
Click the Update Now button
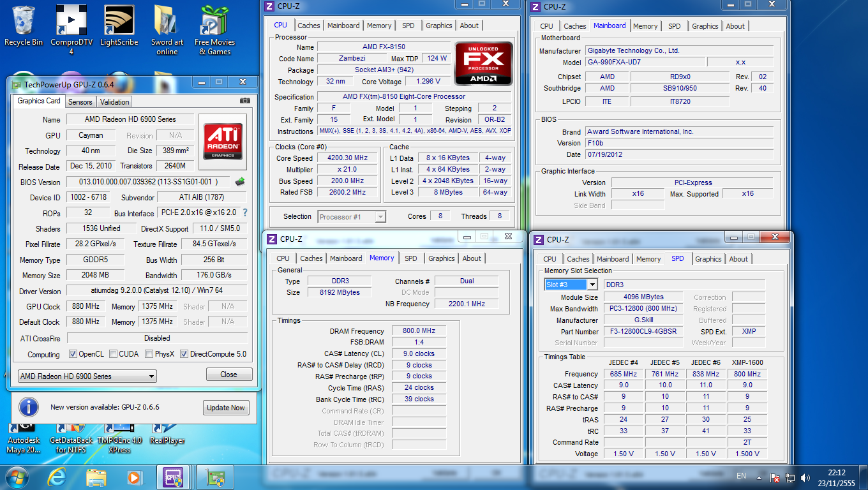click(225, 408)
